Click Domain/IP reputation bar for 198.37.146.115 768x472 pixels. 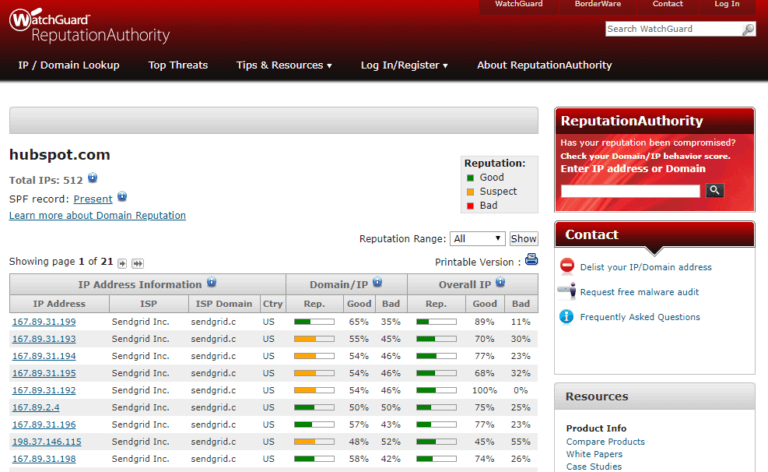(314, 442)
